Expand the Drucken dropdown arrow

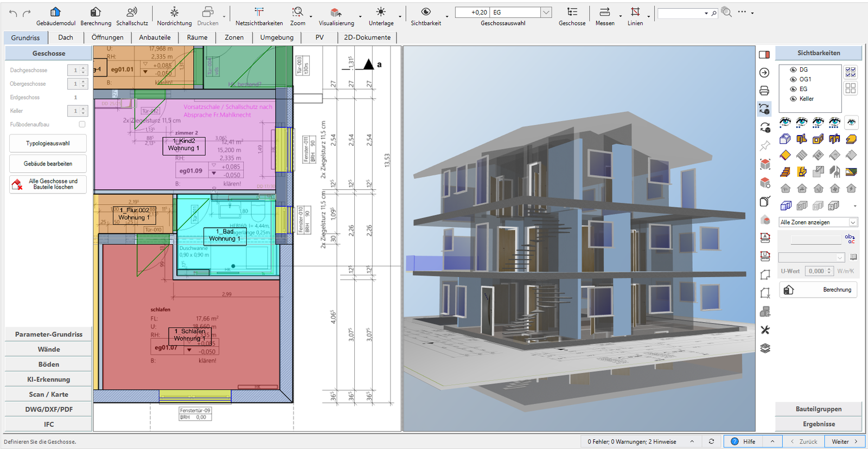(224, 16)
